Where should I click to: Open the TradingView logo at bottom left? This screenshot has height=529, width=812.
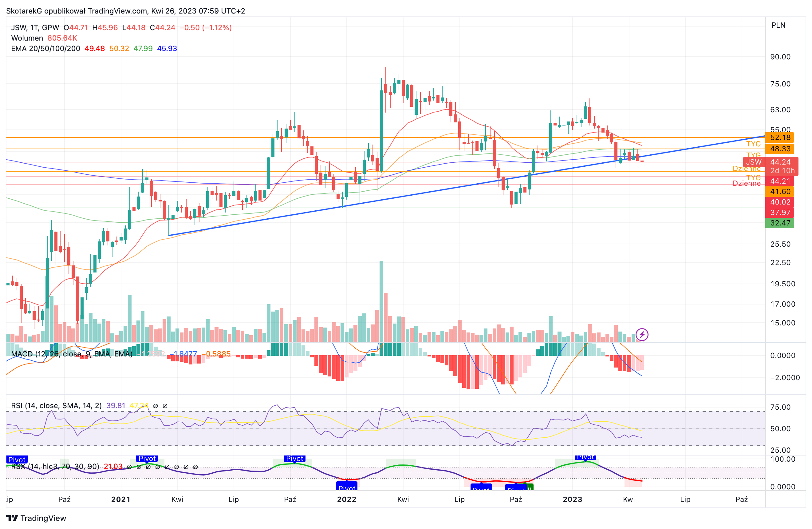coord(36,518)
